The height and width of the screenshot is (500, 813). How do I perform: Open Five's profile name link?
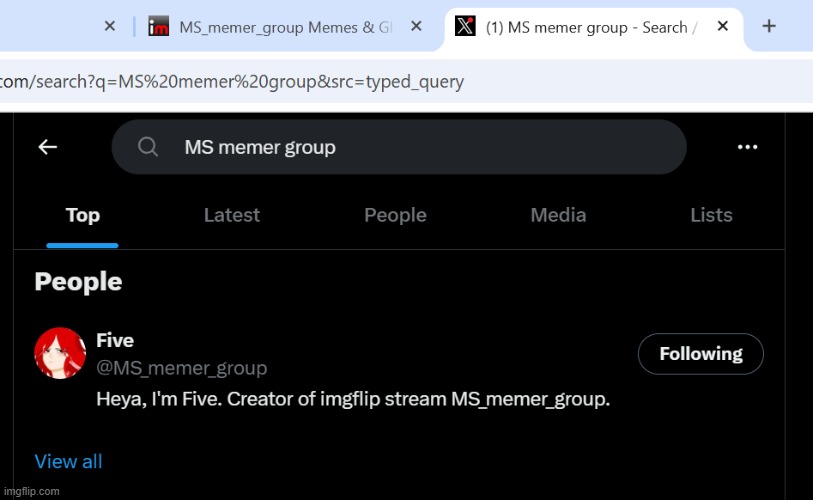115,340
